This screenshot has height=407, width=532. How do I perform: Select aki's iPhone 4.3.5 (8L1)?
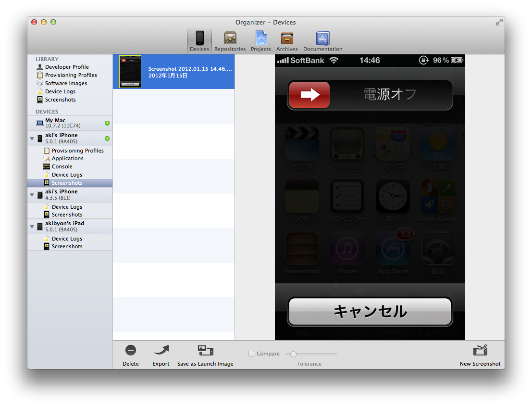[x=70, y=195]
